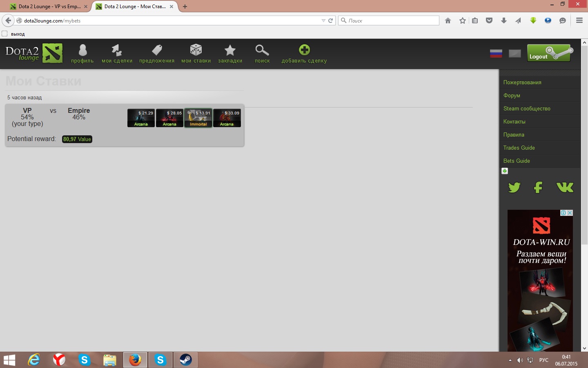
Task: Open Steam from the taskbar
Action: 186,360
